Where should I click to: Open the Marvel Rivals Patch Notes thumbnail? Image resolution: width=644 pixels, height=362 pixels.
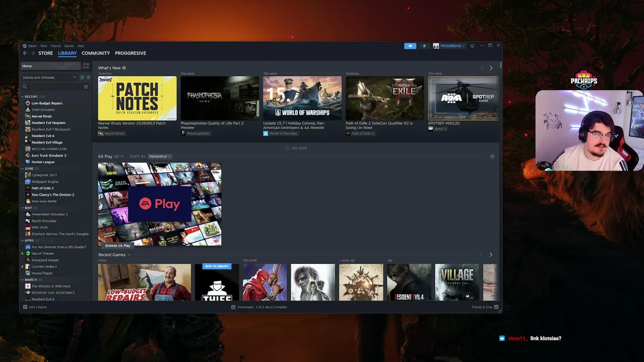(x=137, y=98)
